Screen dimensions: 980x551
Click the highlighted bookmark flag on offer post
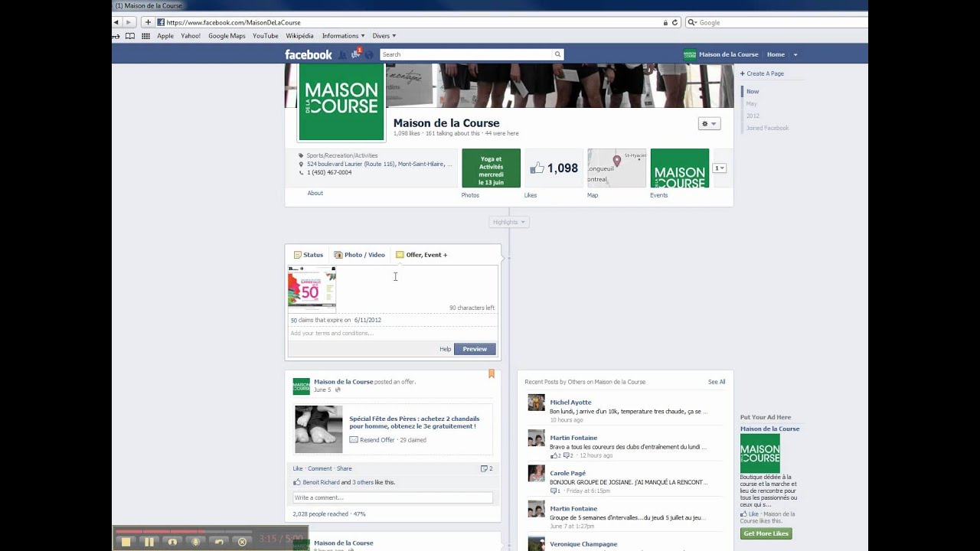(x=492, y=373)
